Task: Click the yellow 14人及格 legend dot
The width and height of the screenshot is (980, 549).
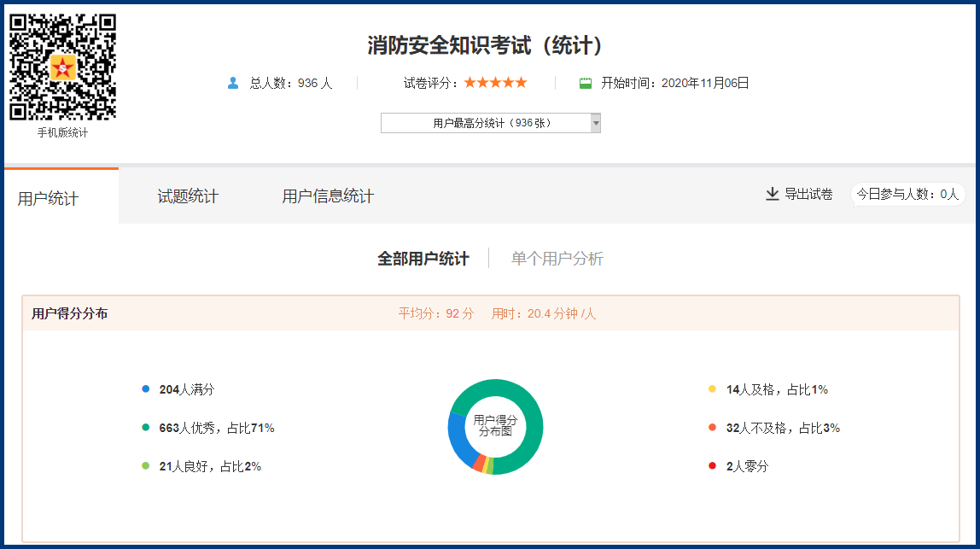Action: coord(712,389)
